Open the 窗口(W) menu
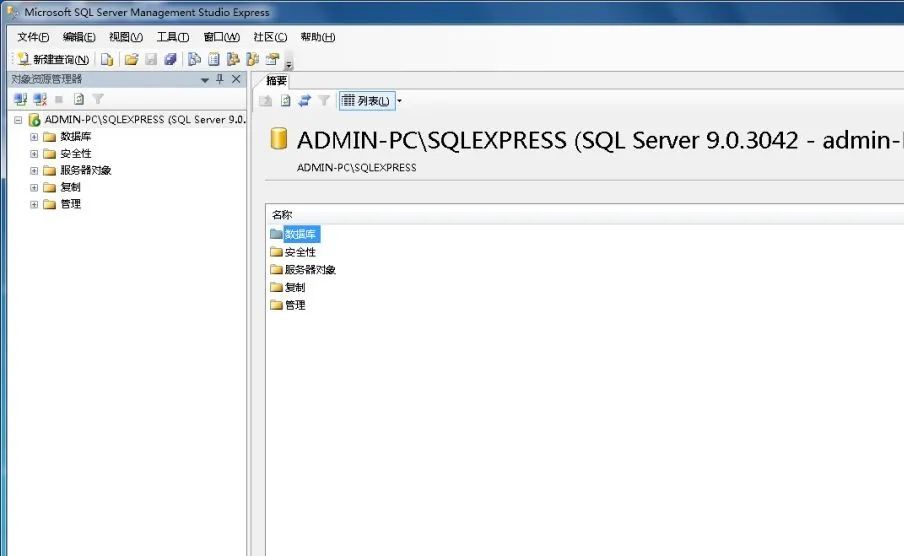Screen dimensions: 904x556 [x=221, y=37]
